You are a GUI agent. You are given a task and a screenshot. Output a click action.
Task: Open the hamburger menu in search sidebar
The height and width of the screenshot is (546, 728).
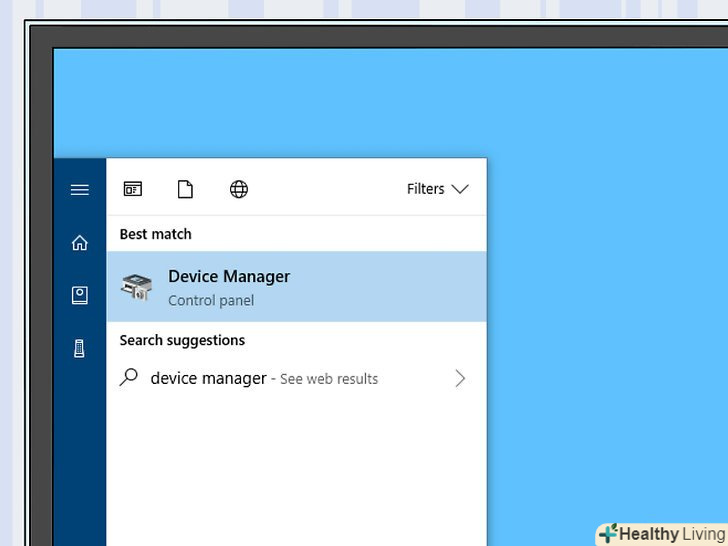click(x=79, y=189)
